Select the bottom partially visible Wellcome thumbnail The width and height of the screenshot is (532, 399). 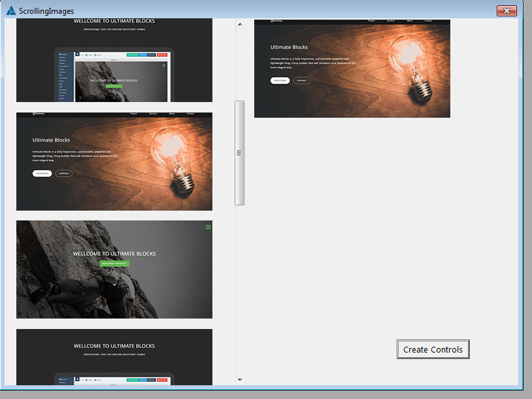click(x=114, y=357)
